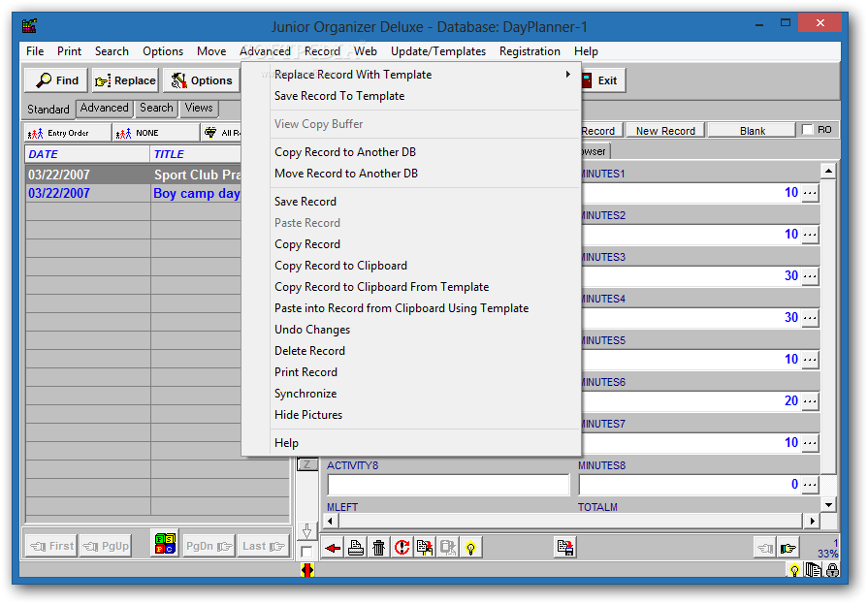Select Synchronize menu entry
This screenshot has height=604, width=868.
click(x=424, y=393)
